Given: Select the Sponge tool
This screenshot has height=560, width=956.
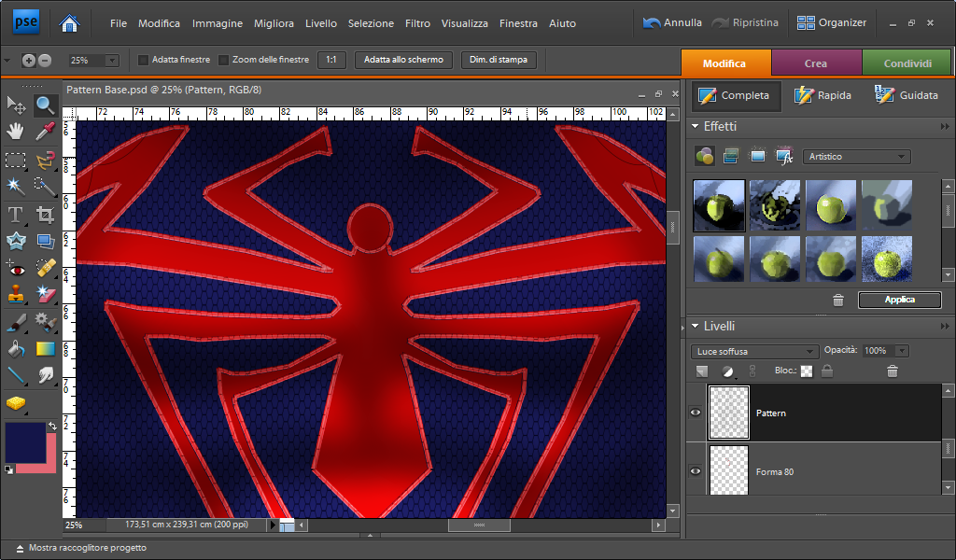Looking at the screenshot, I should tap(16, 403).
